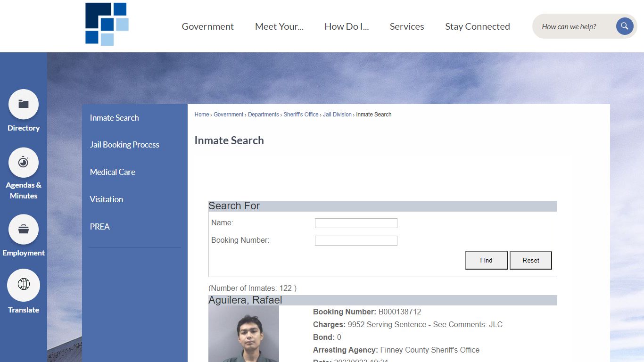Click booking number B000138712 text
Image resolution: width=644 pixels, height=362 pixels.
400,312
